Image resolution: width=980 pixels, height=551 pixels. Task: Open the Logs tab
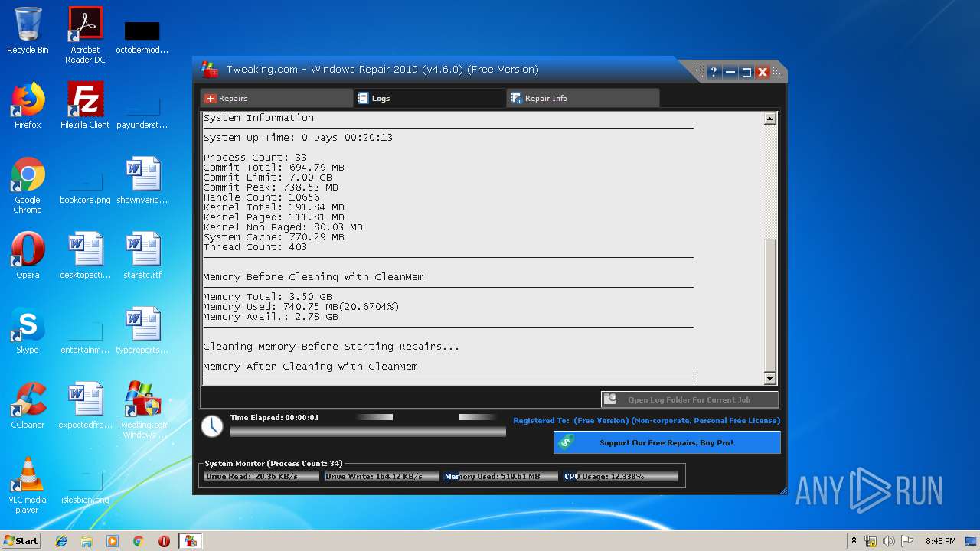430,98
